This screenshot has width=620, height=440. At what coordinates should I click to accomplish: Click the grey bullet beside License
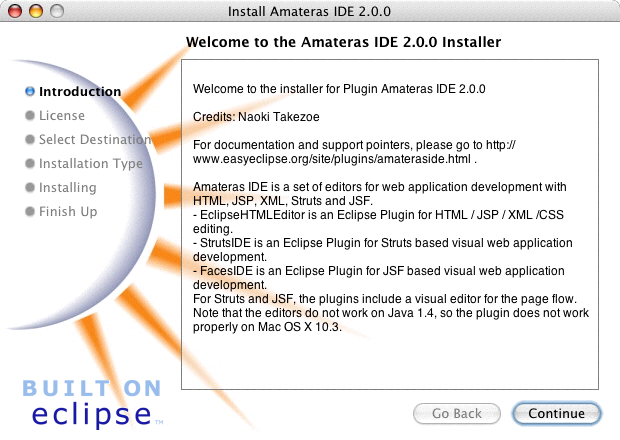pyautogui.click(x=30, y=116)
